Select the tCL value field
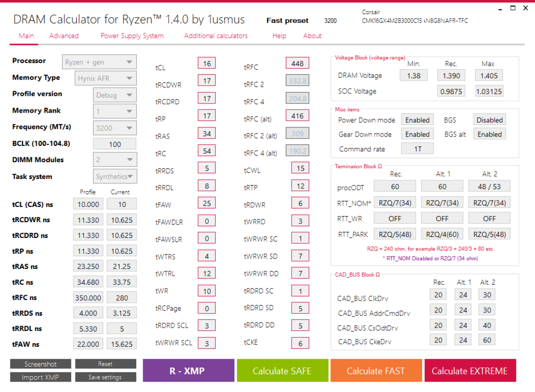The image size is (535, 392). pos(207,63)
